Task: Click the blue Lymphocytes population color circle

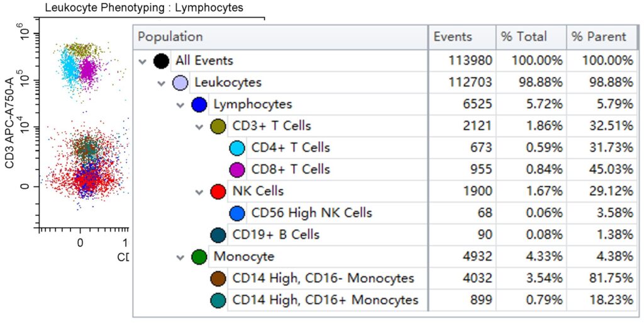Action: click(200, 105)
